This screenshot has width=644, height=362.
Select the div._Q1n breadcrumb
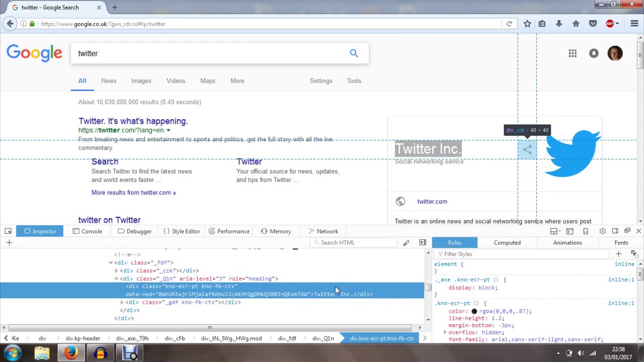[323, 338]
